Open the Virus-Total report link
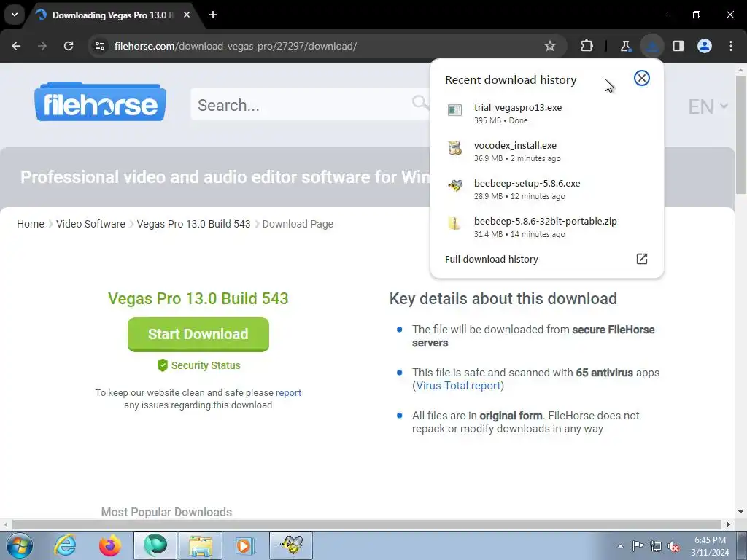The width and height of the screenshot is (747, 560). pos(458,386)
